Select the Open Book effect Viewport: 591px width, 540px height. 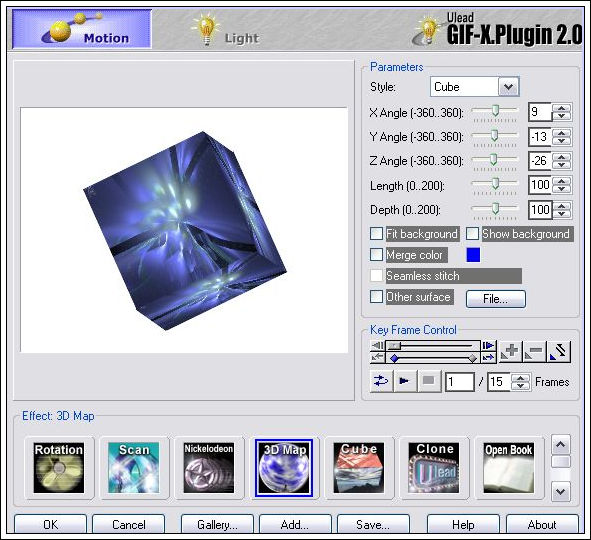pyautogui.click(x=509, y=468)
